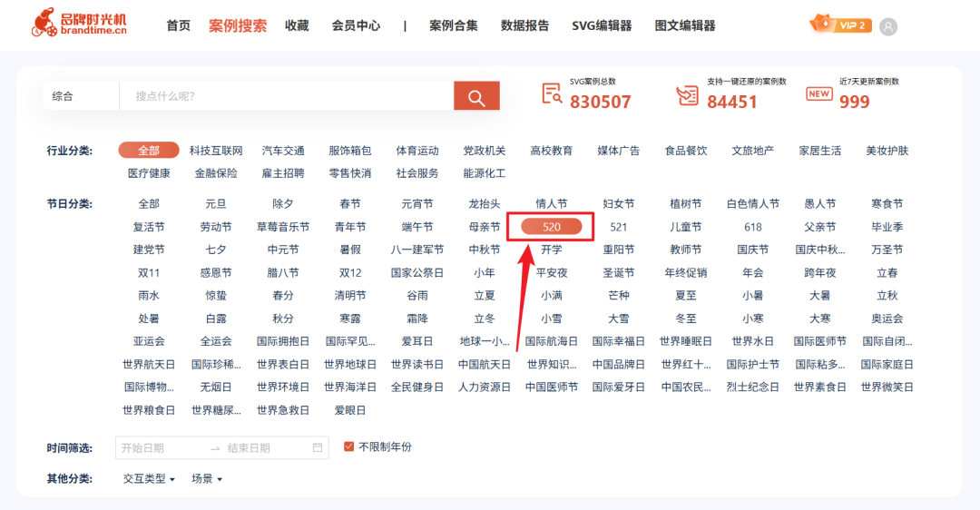Open the user avatar icon
This screenshot has height=510, width=980.
(x=888, y=27)
